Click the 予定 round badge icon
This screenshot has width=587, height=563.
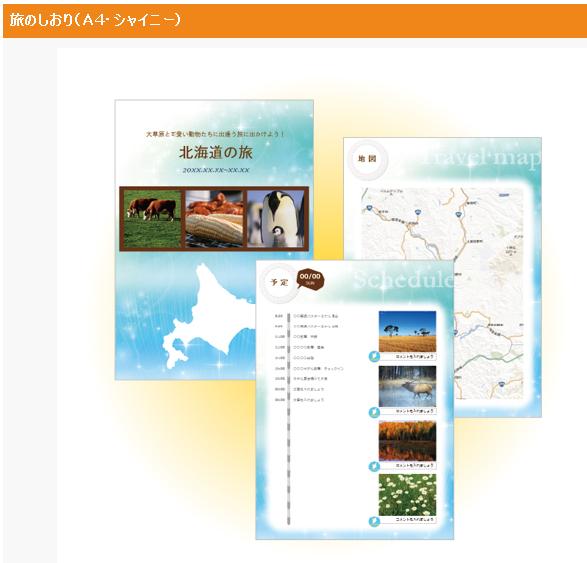pos(279,282)
